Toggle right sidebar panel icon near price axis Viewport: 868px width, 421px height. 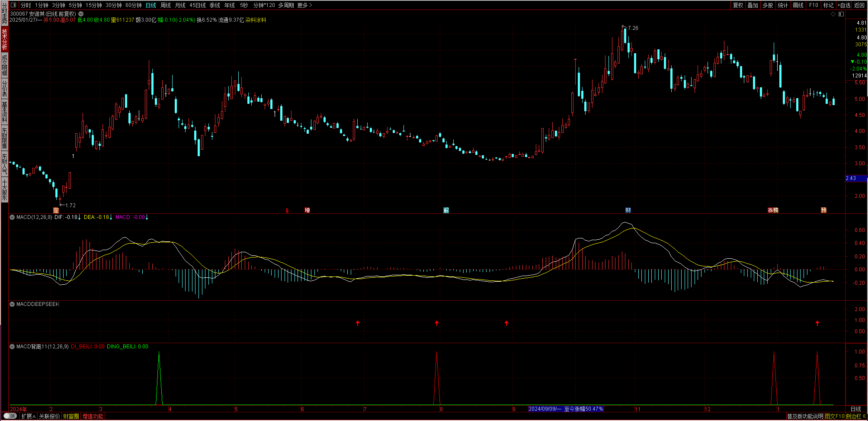[841, 14]
